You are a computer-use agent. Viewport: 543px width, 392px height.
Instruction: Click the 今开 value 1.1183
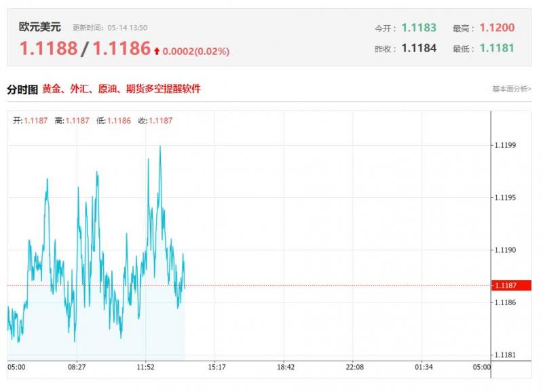(x=419, y=28)
